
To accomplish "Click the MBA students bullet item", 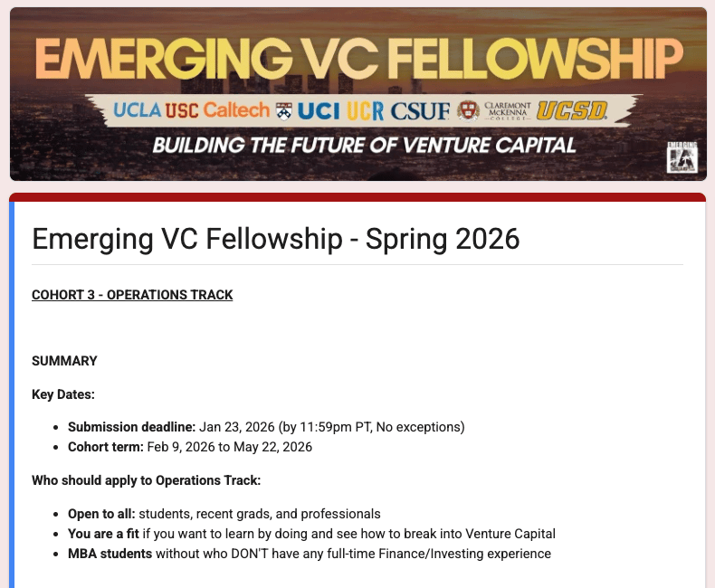I will click(x=310, y=554).
